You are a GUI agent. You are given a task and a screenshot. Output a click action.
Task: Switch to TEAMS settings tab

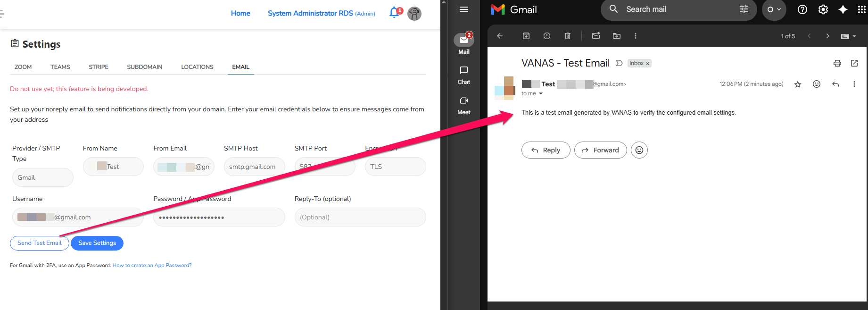[x=60, y=67]
